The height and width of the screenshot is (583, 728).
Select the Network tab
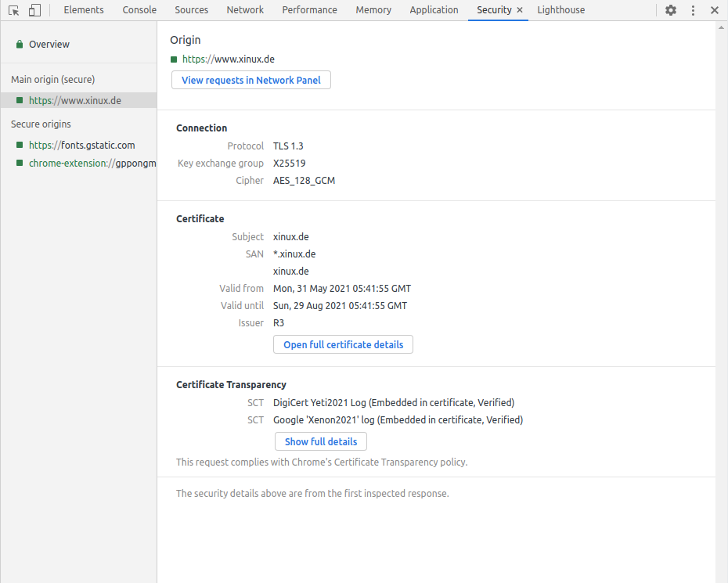pyautogui.click(x=245, y=10)
